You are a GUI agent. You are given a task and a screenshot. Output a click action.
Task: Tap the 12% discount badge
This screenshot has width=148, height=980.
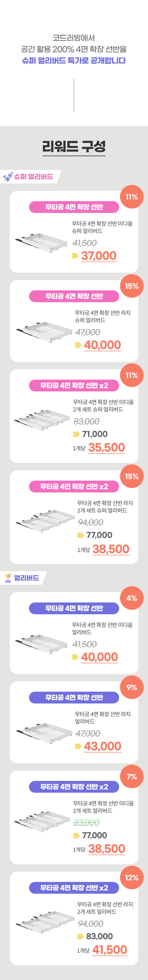132,877
